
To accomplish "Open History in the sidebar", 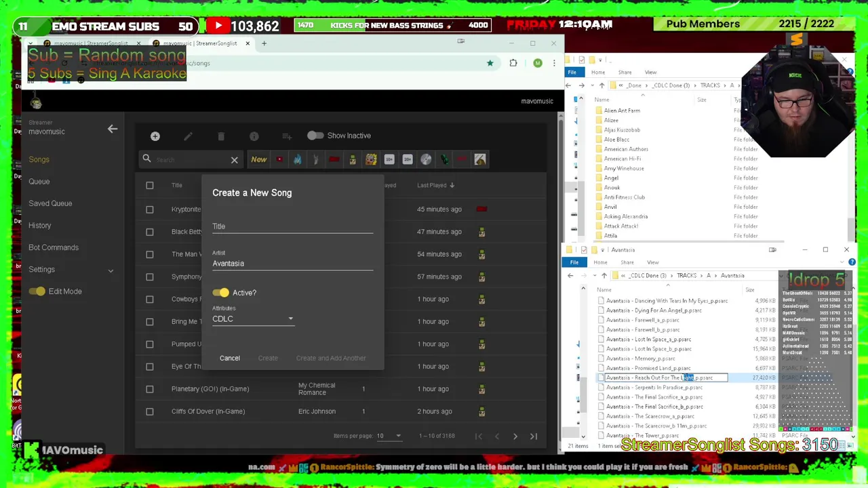I will coord(39,226).
